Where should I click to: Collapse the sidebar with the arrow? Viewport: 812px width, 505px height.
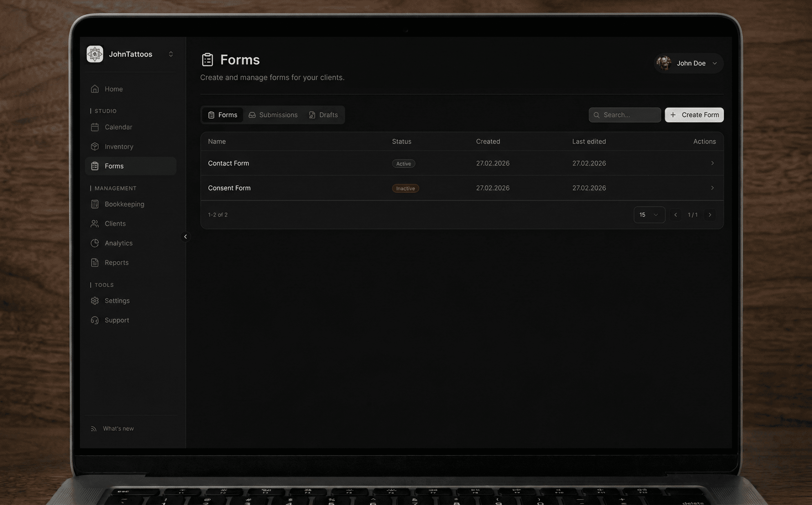pos(185,237)
